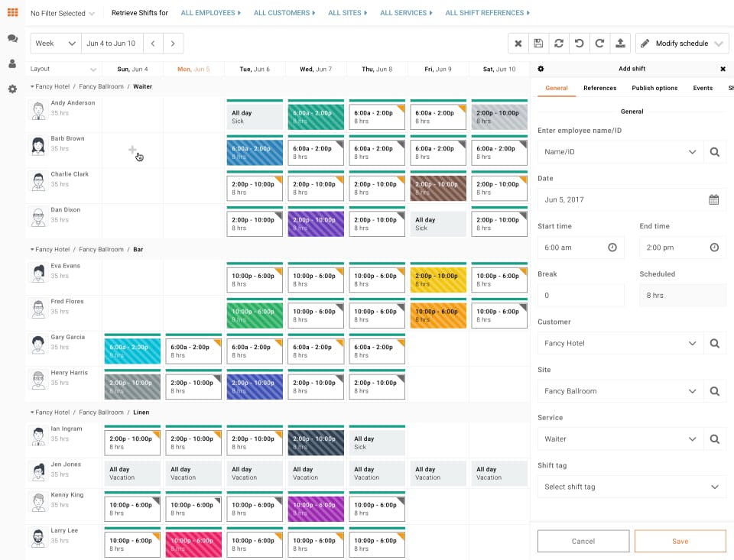734x560 pixels.
Task: Click the Break input field
Action: [x=581, y=296]
